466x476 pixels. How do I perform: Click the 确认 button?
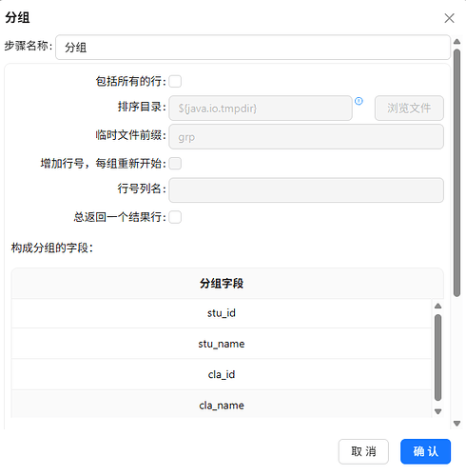(x=425, y=451)
